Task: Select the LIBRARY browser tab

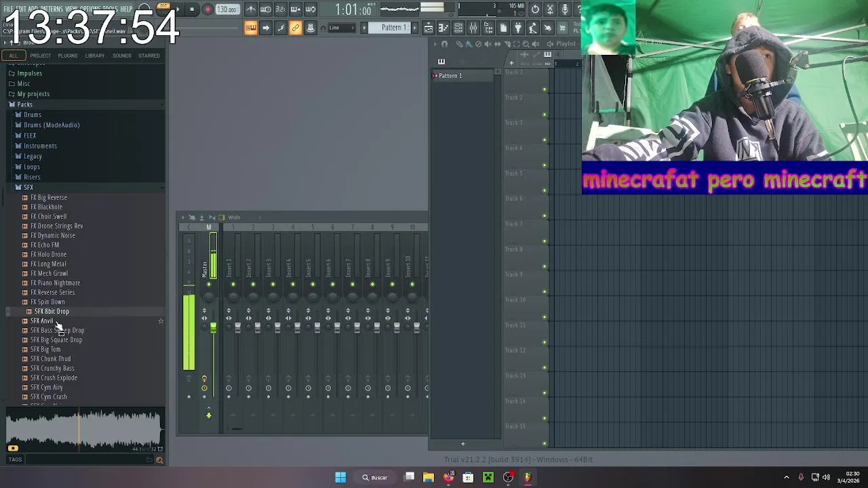Action: coord(94,56)
